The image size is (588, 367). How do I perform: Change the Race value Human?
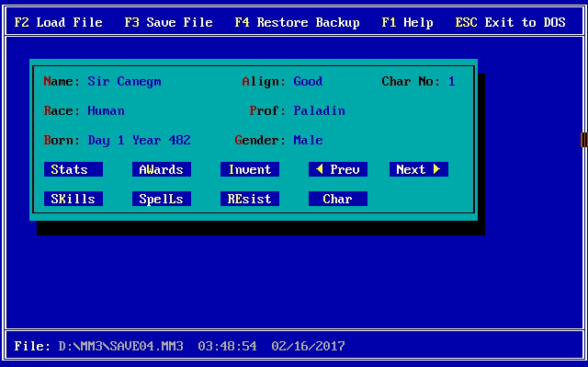coord(107,110)
